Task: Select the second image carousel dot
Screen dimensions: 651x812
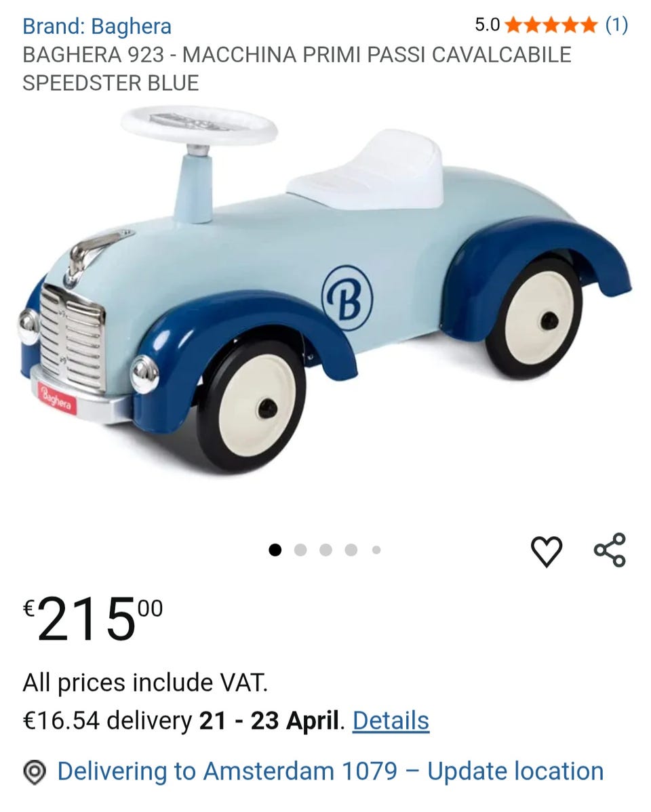Action: (x=300, y=550)
